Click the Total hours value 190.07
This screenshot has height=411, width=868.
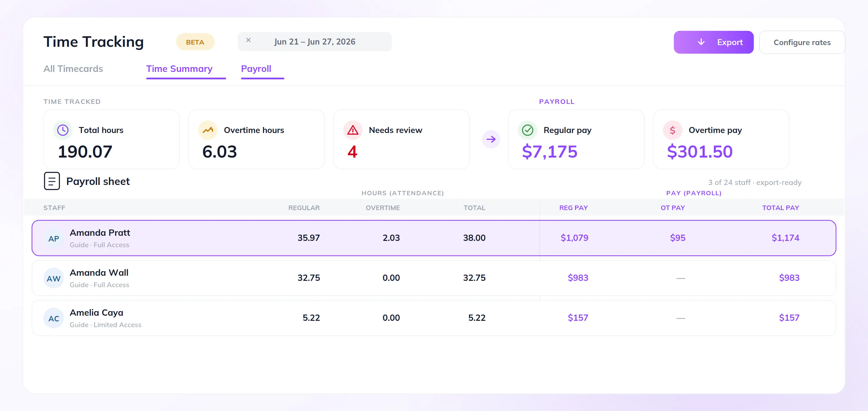[85, 152]
